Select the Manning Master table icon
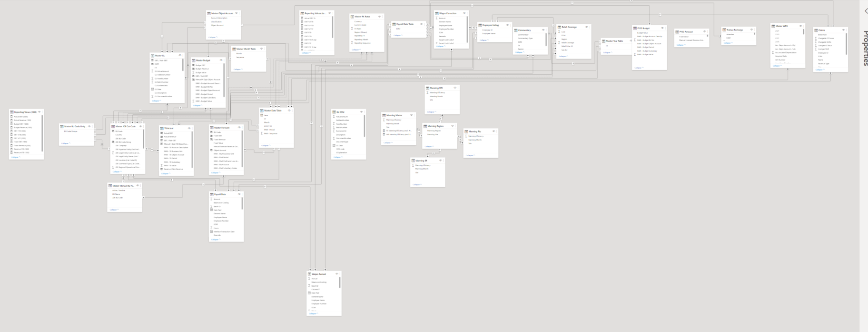Image resolution: width=868 pixels, height=332 pixels. (x=384, y=115)
